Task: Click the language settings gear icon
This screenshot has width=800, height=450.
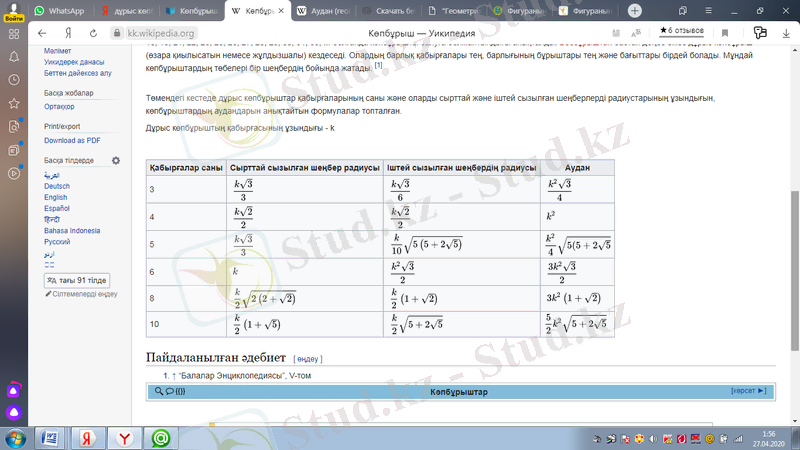Action: pyautogui.click(x=116, y=160)
